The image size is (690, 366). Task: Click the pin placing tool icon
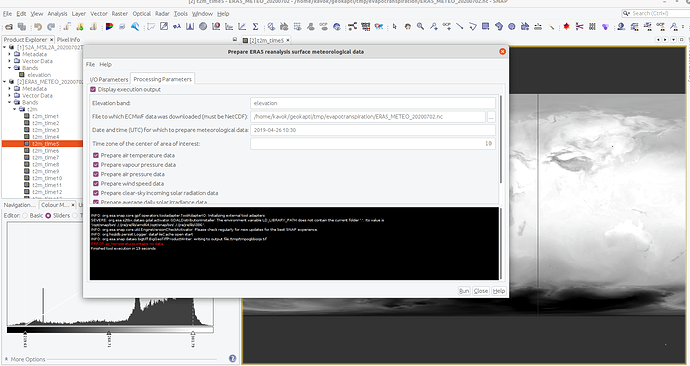pos(434,27)
